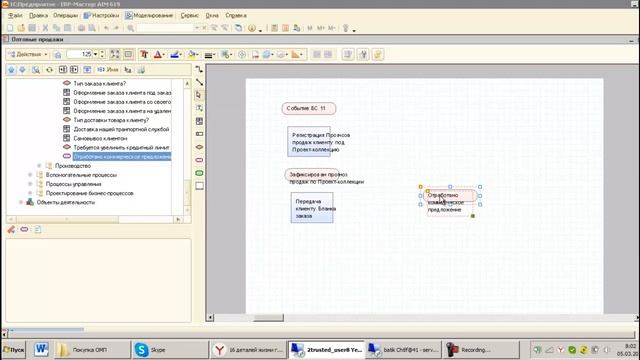Switch to Skype in the taskbar
The height and width of the screenshot is (360, 640).
pyautogui.click(x=169, y=350)
